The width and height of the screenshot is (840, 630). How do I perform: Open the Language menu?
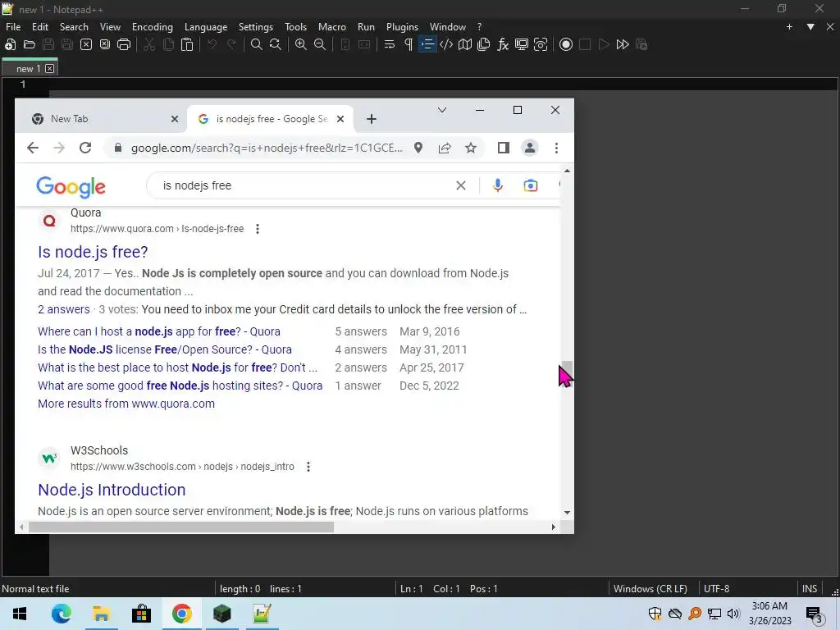pos(206,27)
